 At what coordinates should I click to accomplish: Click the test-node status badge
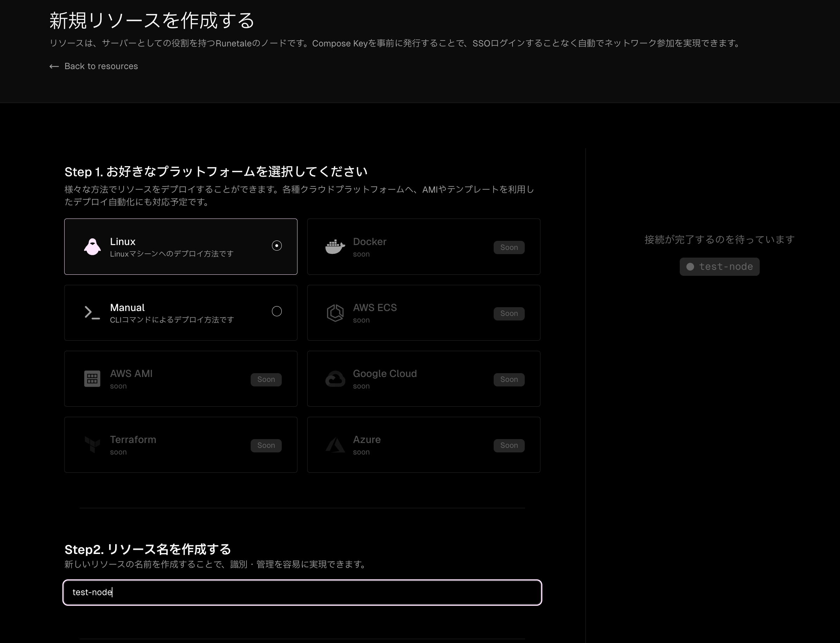(x=720, y=267)
